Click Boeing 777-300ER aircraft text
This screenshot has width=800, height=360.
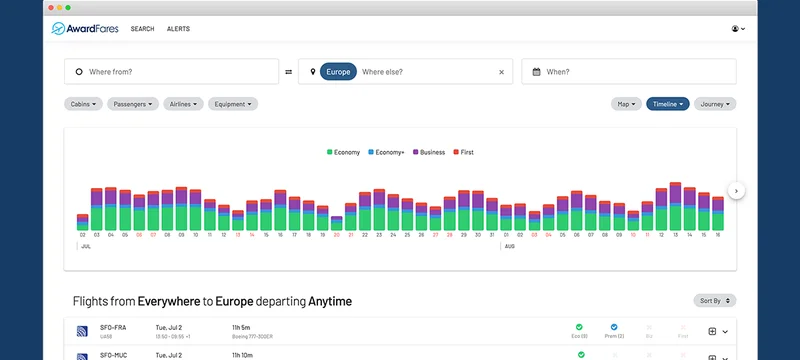tap(252, 337)
